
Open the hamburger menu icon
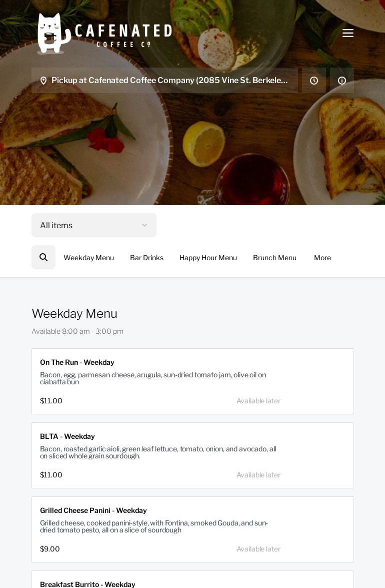348,33
